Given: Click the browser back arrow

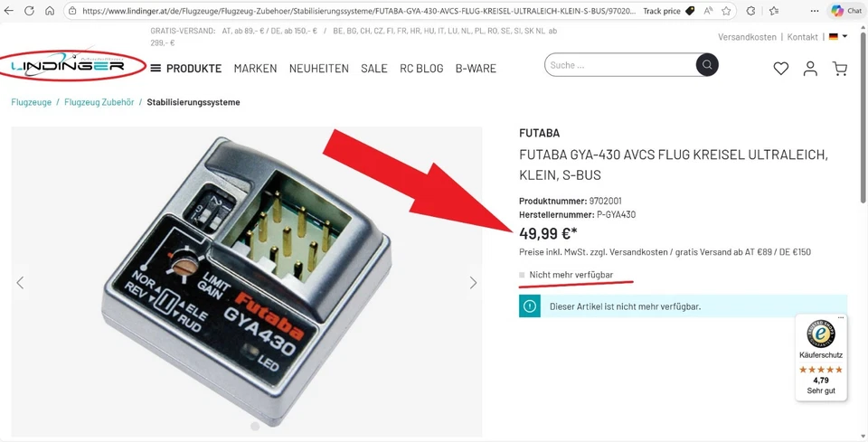Looking at the screenshot, I should pos(9,11).
